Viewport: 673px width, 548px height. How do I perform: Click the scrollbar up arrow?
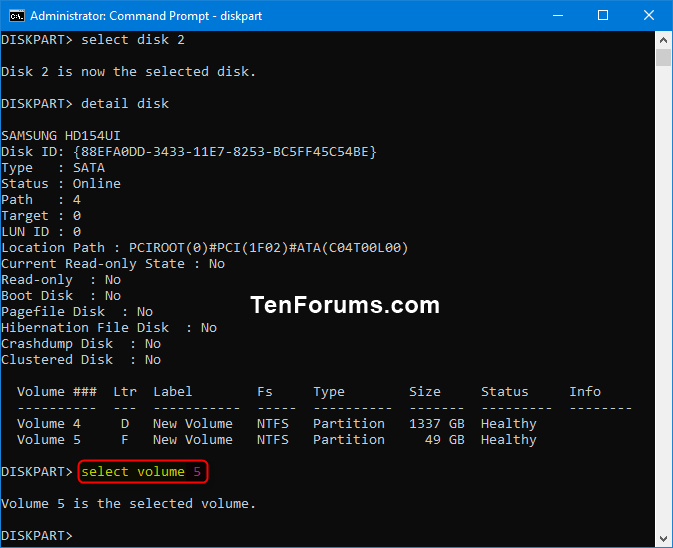(x=663, y=40)
